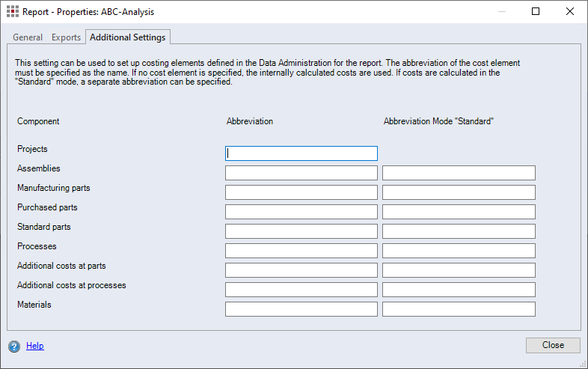Focus the Processes abbreviation input
588x369 pixels.
pos(301,251)
